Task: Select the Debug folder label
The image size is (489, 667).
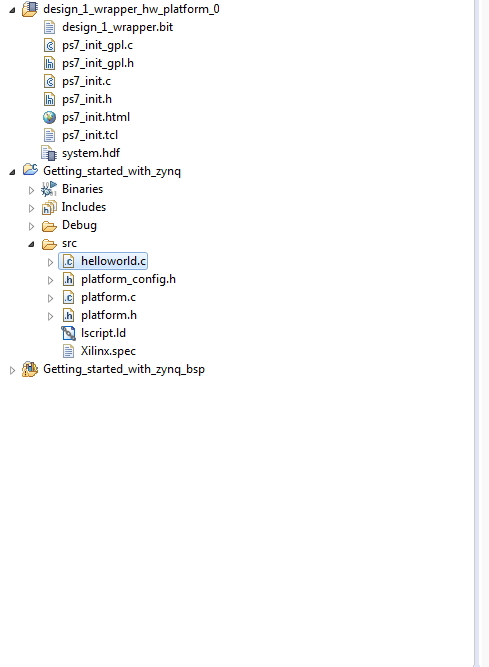Action: 80,225
